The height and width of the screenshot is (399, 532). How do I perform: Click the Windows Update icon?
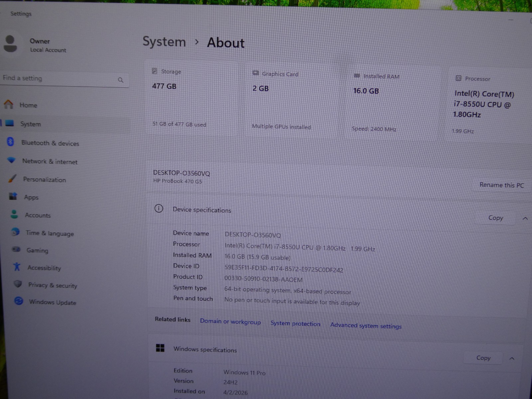click(x=19, y=301)
